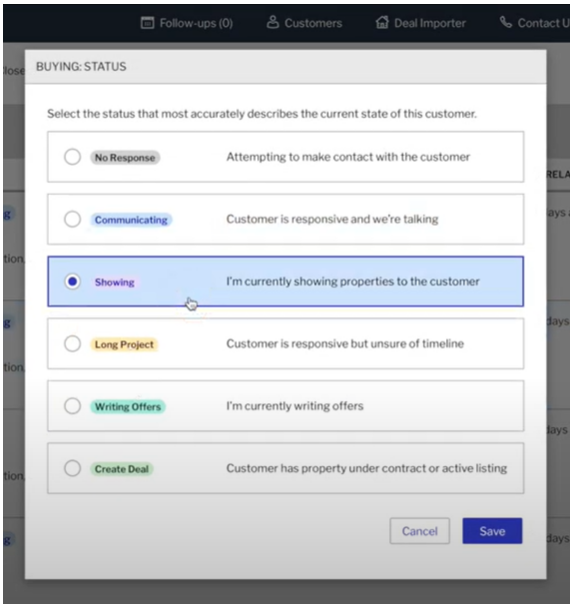Click the Customers person icon
The height and width of the screenshot is (607, 575).
[x=273, y=22]
